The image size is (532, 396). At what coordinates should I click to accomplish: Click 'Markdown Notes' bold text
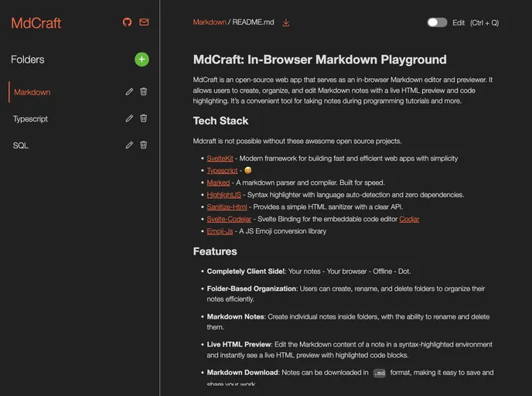pos(236,317)
